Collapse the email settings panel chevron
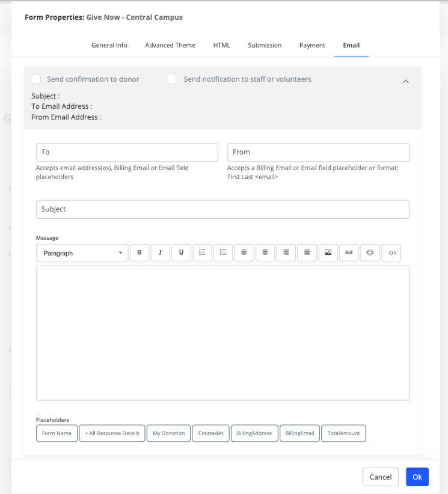This screenshot has width=448, height=494. [x=406, y=81]
